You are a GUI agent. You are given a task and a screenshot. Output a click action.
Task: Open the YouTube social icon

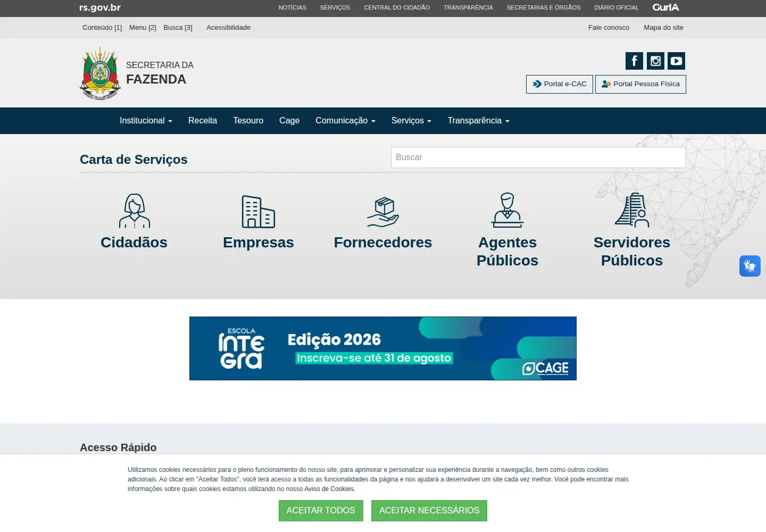676,61
